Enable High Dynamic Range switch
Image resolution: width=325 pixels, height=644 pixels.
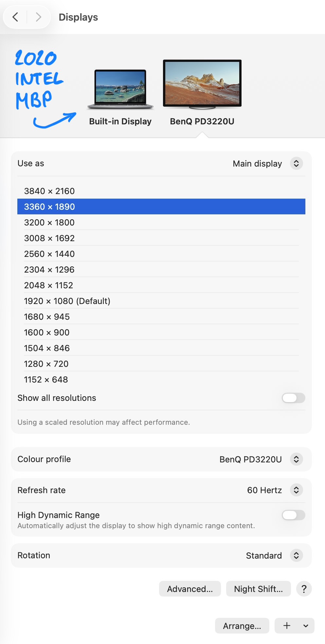[x=293, y=515]
